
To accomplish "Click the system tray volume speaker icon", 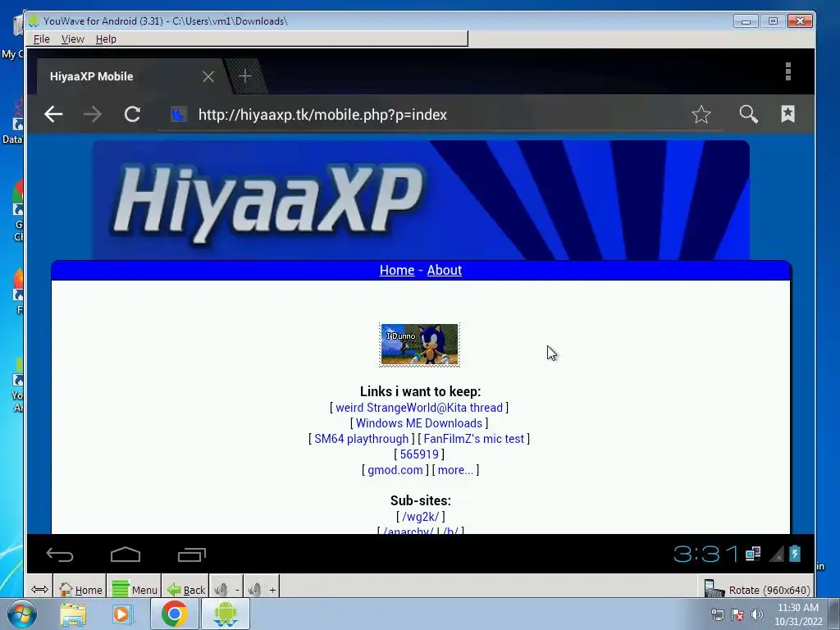I will [x=756, y=614].
